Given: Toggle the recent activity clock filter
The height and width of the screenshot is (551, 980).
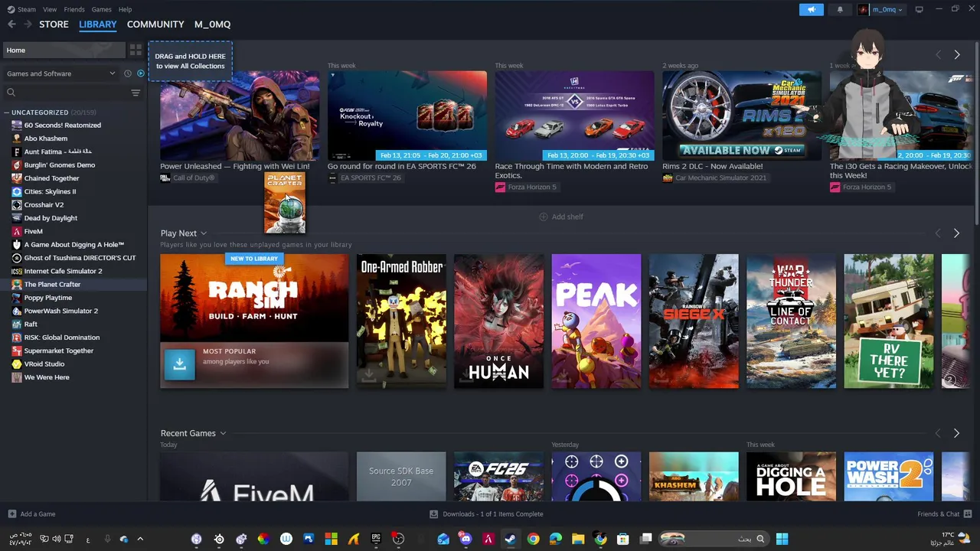Looking at the screenshot, I should [x=128, y=73].
